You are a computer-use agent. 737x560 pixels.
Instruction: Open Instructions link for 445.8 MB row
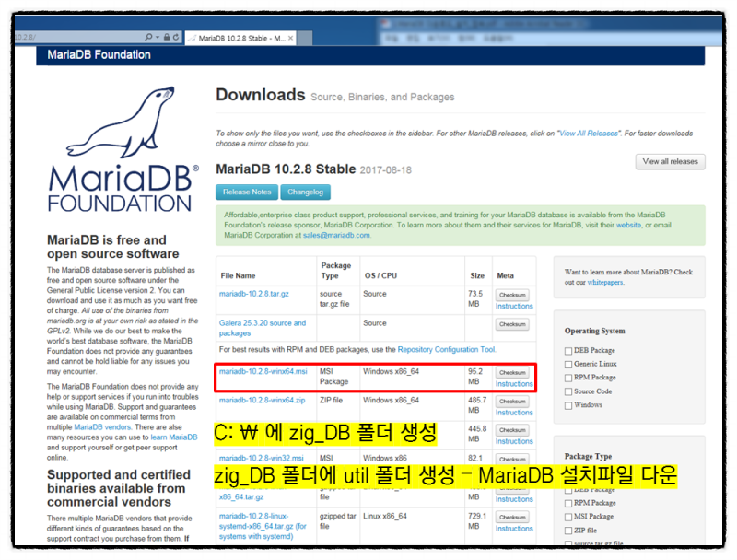tap(514, 441)
